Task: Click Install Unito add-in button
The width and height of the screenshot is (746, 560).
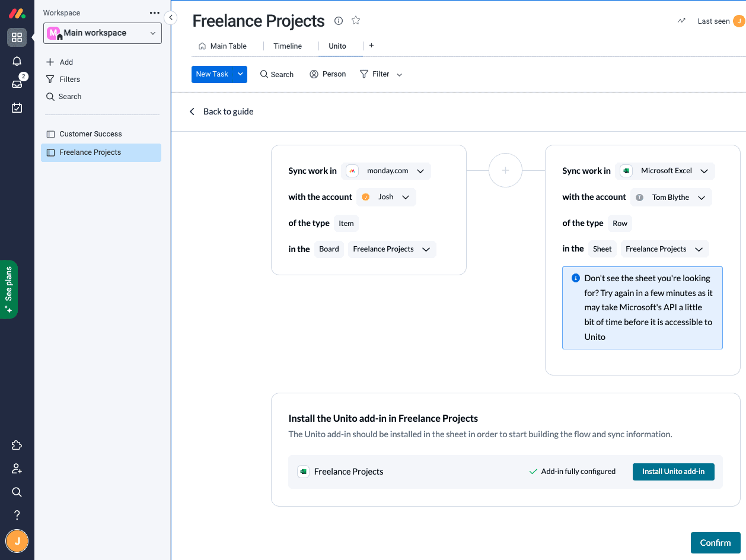Action: (674, 472)
